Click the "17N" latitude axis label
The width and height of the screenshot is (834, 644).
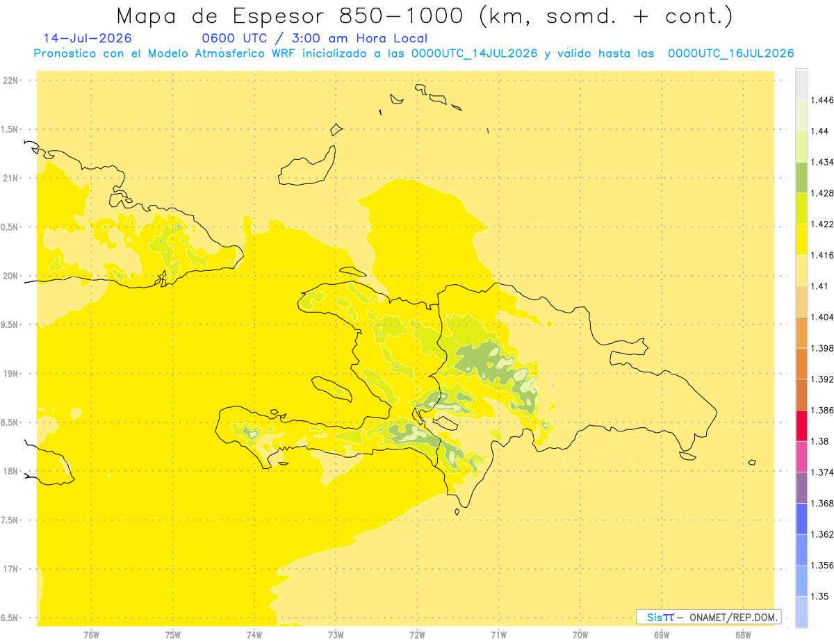10,569
